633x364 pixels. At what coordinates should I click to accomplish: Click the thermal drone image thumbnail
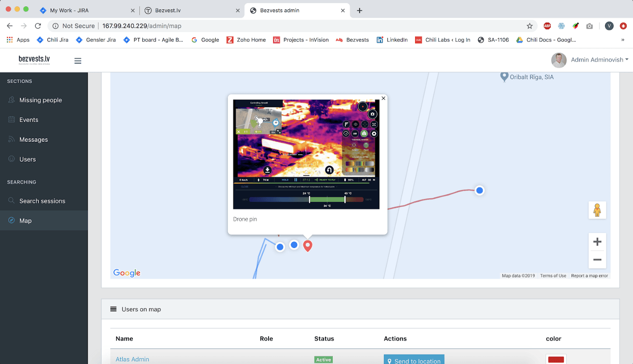306,154
